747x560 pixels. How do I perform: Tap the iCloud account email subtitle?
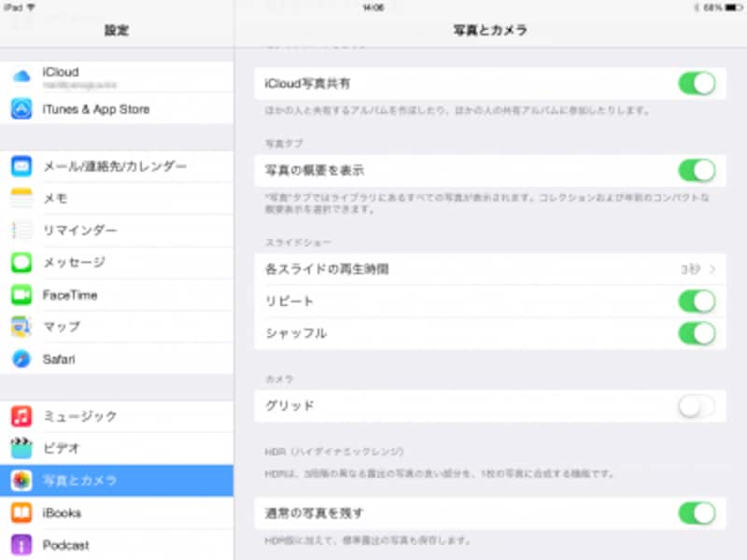tap(79, 85)
